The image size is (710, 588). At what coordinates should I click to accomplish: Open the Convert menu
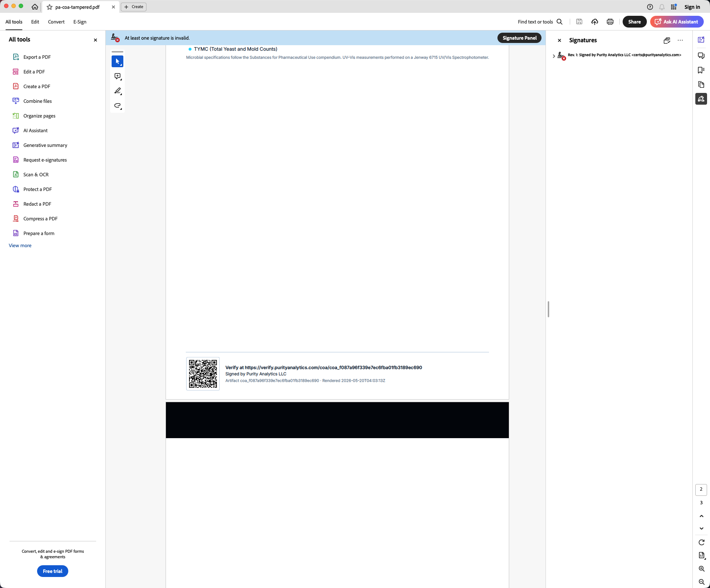(56, 22)
